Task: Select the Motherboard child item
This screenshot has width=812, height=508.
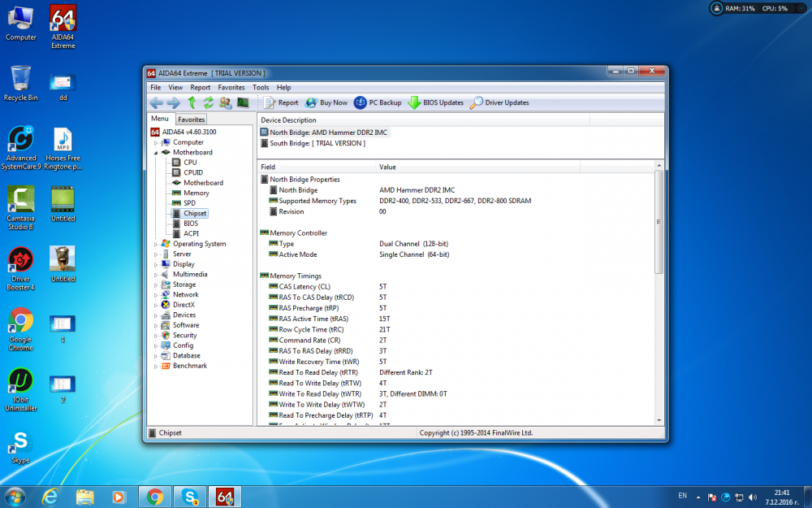Action: click(203, 182)
